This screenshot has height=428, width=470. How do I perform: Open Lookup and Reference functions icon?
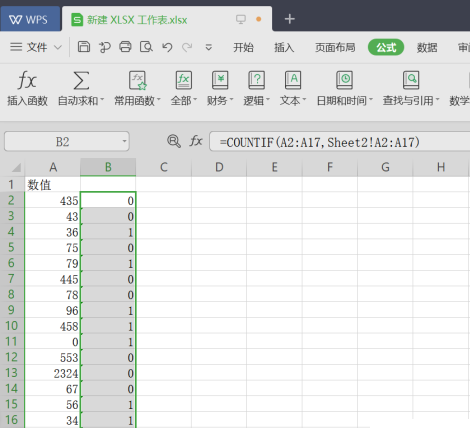[x=411, y=80]
